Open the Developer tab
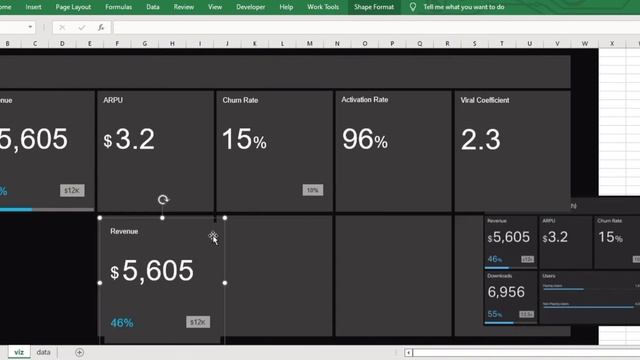The width and height of the screenshot is (640, 360). tap(251, 7)
